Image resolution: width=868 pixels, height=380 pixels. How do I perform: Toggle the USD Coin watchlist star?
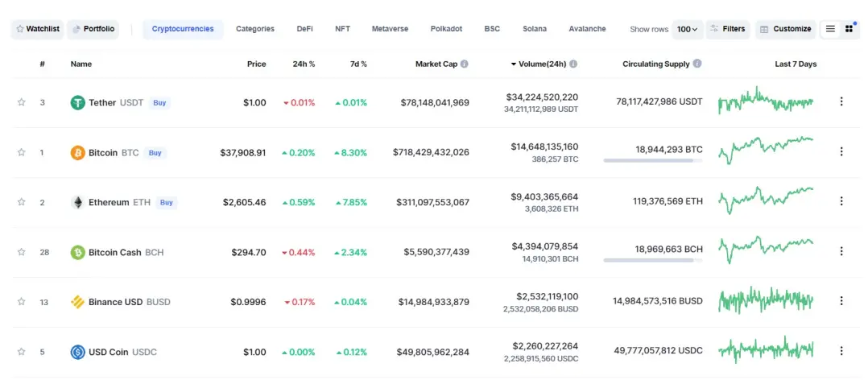pyautogui.click(x=22, y=351)
